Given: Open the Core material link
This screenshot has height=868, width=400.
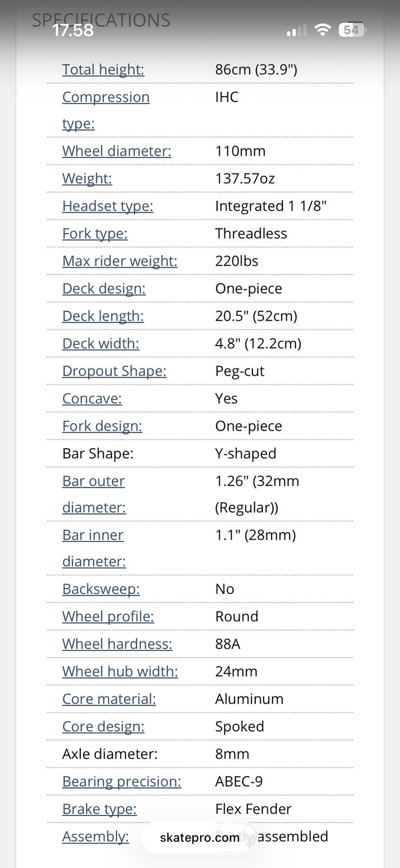Looking at the screenshot, I should pyautogui.click(x=109, y=699).
